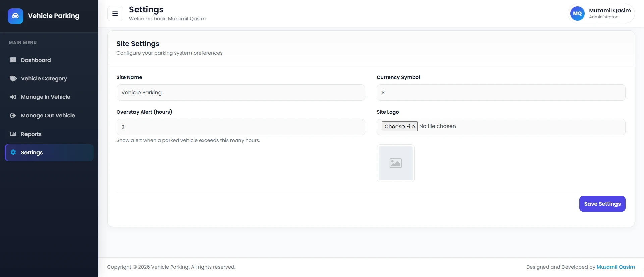
Task: Click the 'No file chosen' text
Action: 437,126
